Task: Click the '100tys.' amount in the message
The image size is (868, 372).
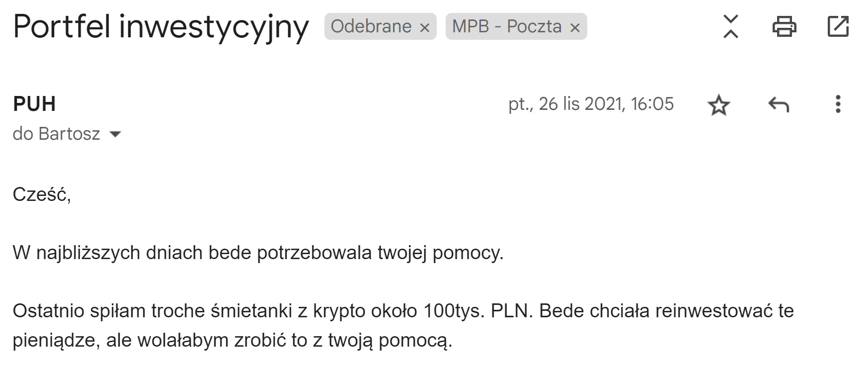Action: click(454, 311)
